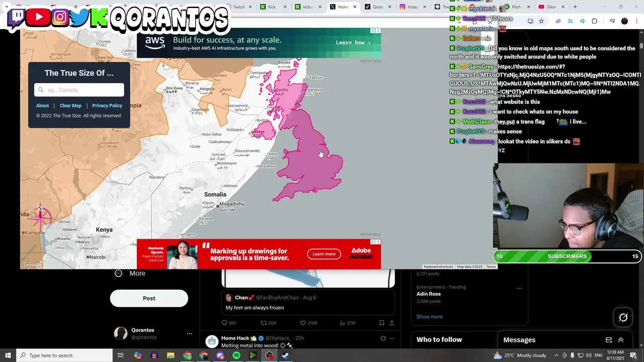Viewport: 644px width, 362px height.
Task: Open the More options circle icon in sidebar
Action: (118, 273)
